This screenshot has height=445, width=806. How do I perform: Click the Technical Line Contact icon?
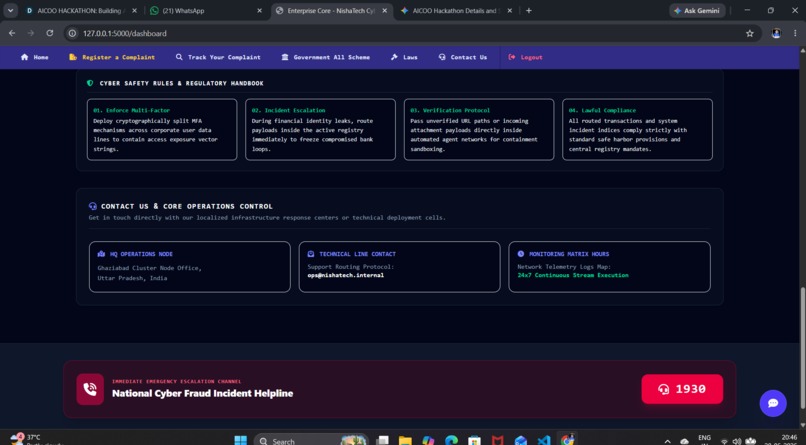pyautogui.click(x=310, y=254)
